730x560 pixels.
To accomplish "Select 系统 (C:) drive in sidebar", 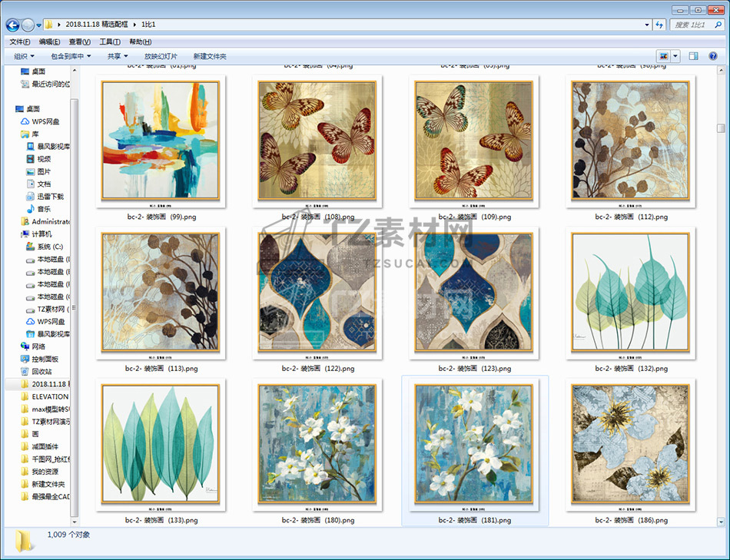I will [48, 247].
